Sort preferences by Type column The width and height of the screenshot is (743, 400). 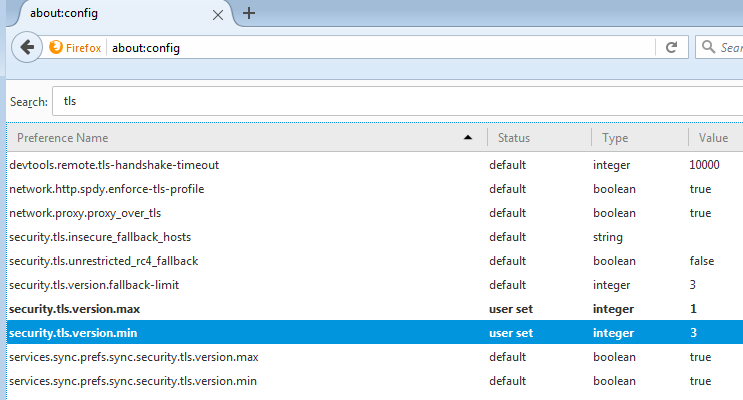[638, 138]
